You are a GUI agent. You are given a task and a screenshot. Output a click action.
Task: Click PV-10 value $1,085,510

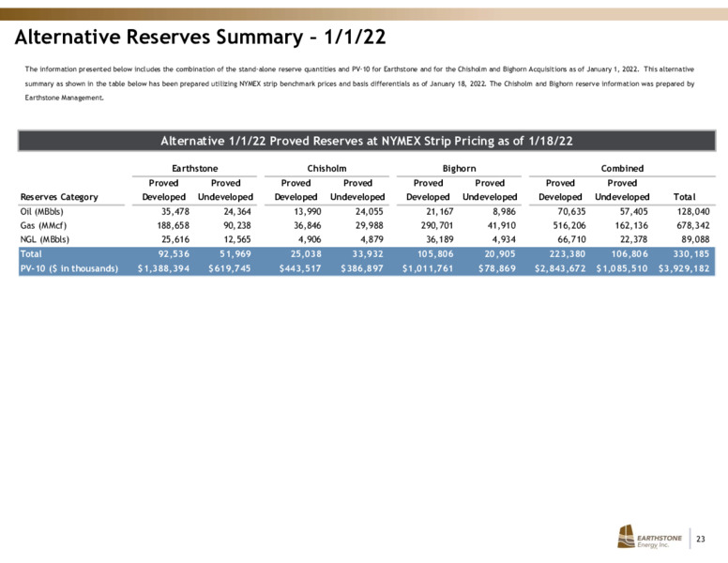coord(622,268)
